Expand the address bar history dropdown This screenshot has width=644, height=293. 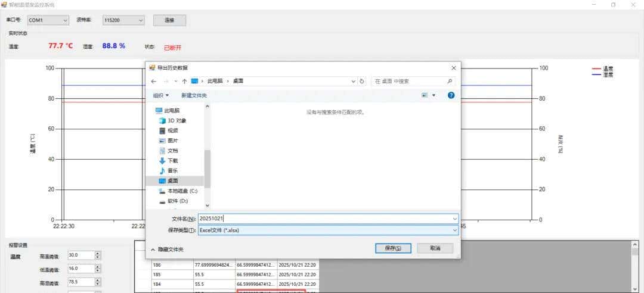coord(353,81)
